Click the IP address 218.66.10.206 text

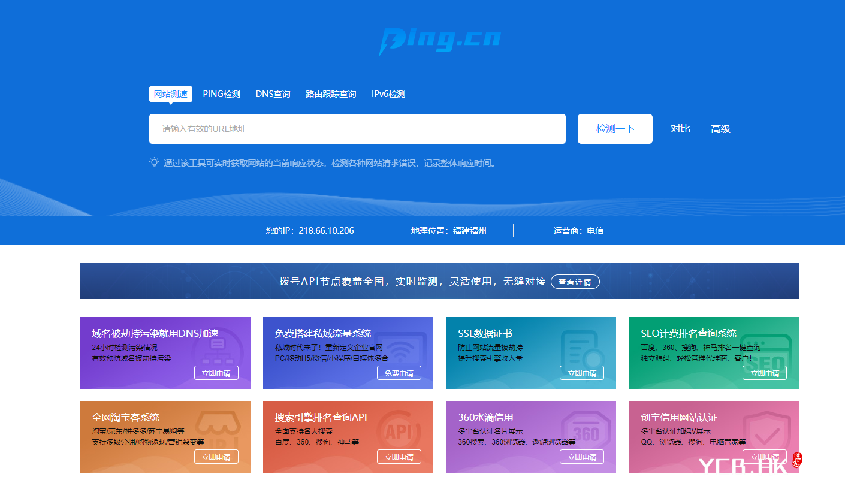click(327, 231)
